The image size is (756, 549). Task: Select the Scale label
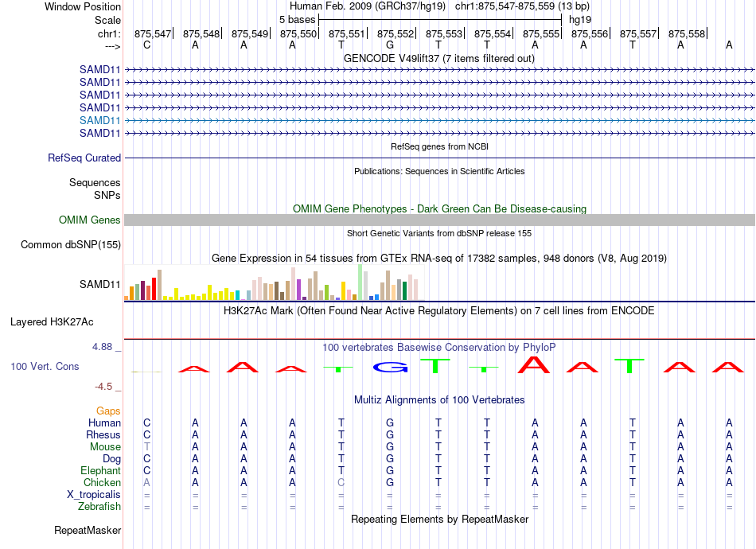pyautogui.click(x=107, y=20)
